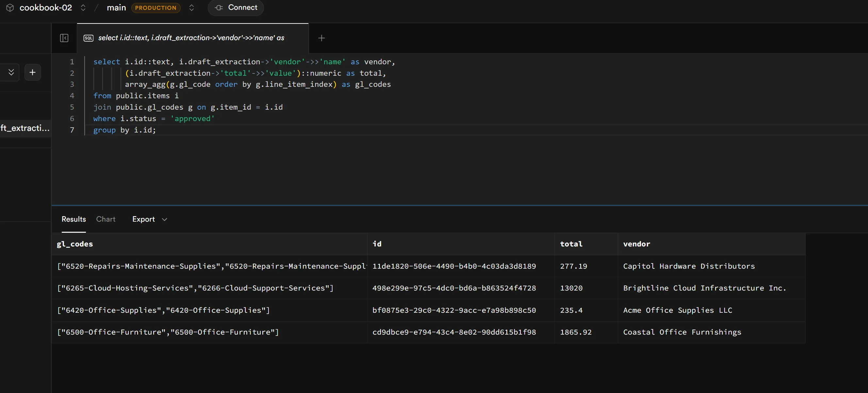The height and width of the screenshot is (393, 868).
Task: Click total value 277.19
Action: coord(574,266)
